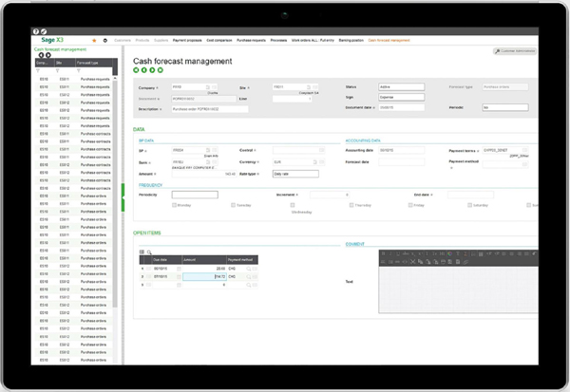Toggle the Tuesday checkbox
The height and width of the screenshot is (392, 570).
(x=233, y=205)
